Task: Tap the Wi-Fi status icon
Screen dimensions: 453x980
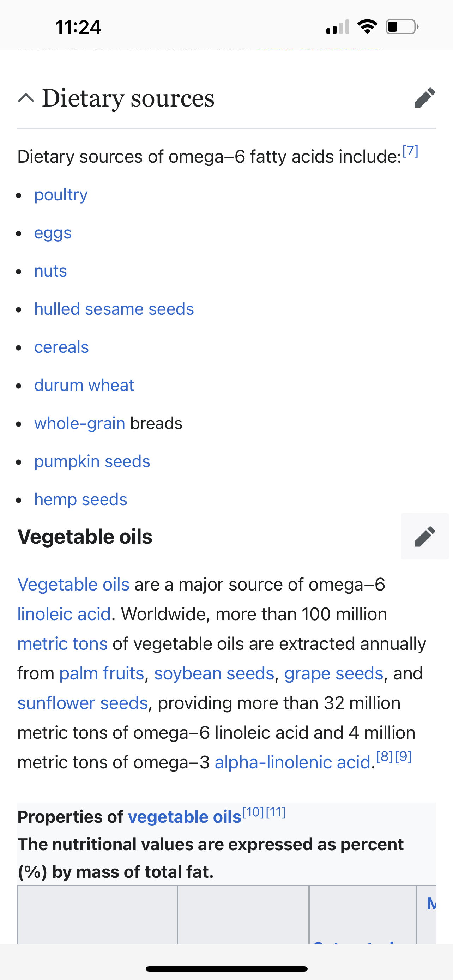Action: coord(367,26)
